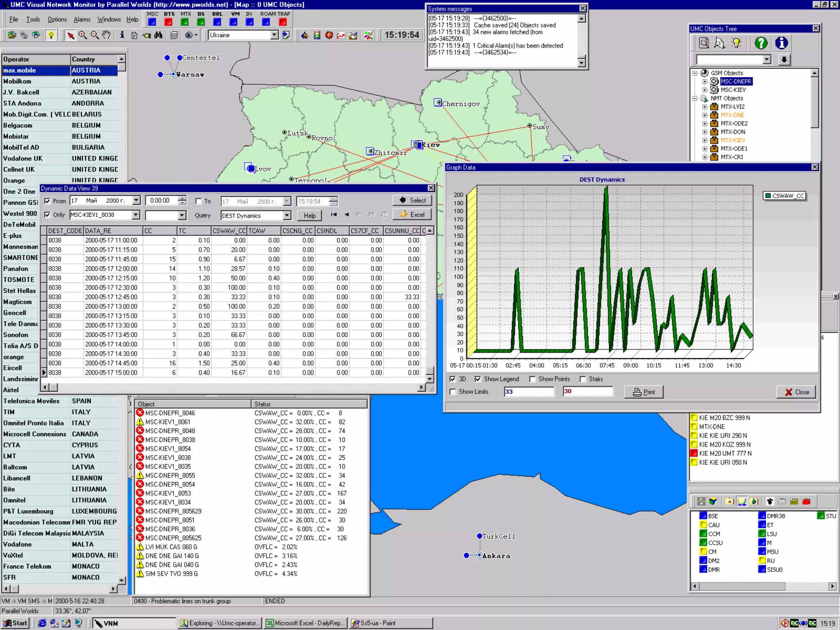Open the DEST Dynamics query dropdown
Screen dimensions: 840x630
pos(287,216)
